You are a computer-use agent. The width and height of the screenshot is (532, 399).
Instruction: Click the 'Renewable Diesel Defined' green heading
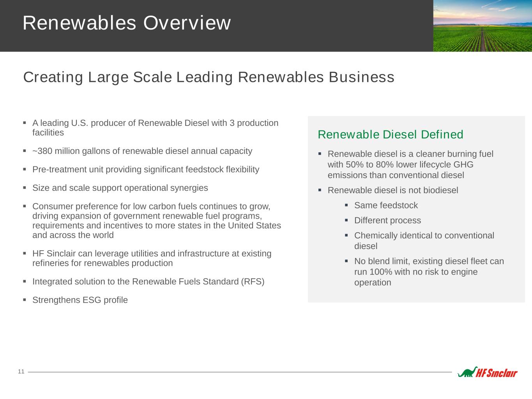click(x=390, y=134)
